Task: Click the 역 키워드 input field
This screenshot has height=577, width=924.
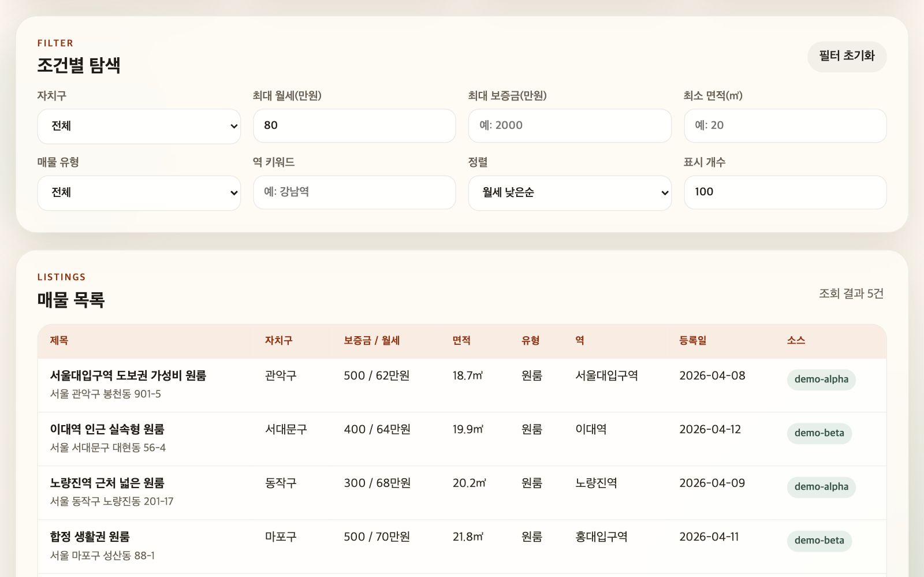Action: coord(355,192)
